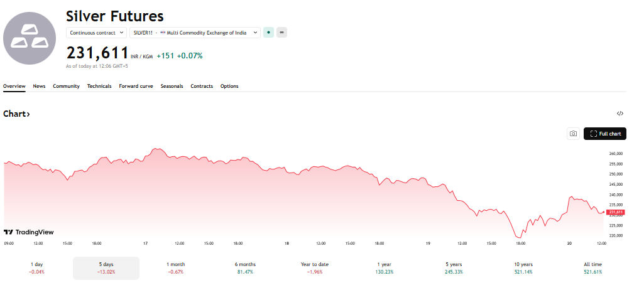
Task: Expand the Continuous contract dropdown
Action: coord(97,33)
